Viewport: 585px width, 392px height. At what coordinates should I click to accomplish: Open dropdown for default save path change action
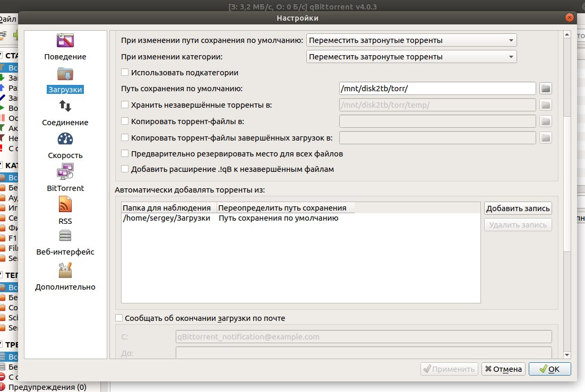411,40
